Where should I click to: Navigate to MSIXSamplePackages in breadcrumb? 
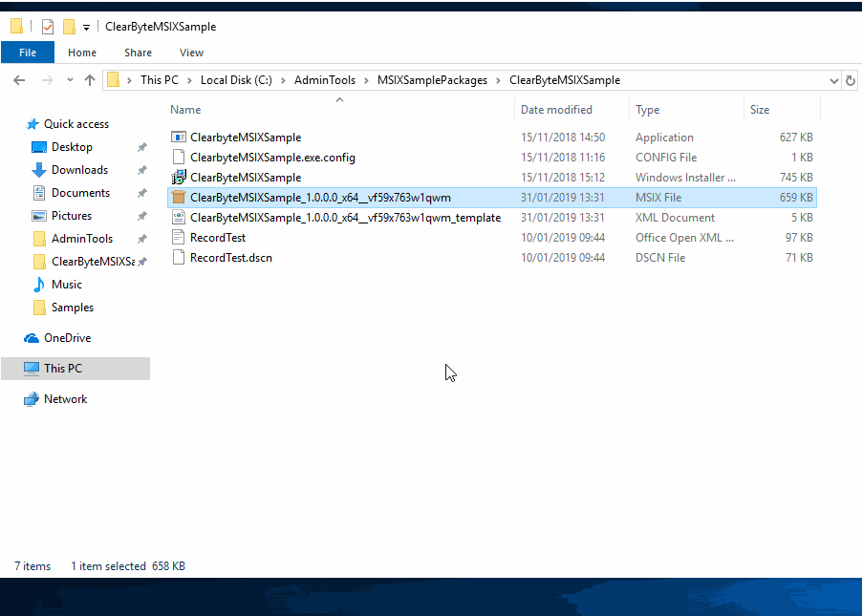point(432,80)
